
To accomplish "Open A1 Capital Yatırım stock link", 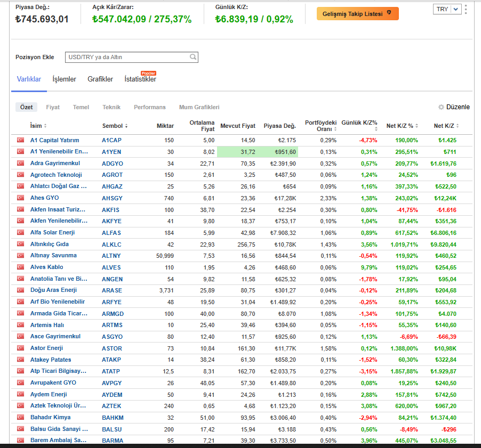I will tap(54, 140).
